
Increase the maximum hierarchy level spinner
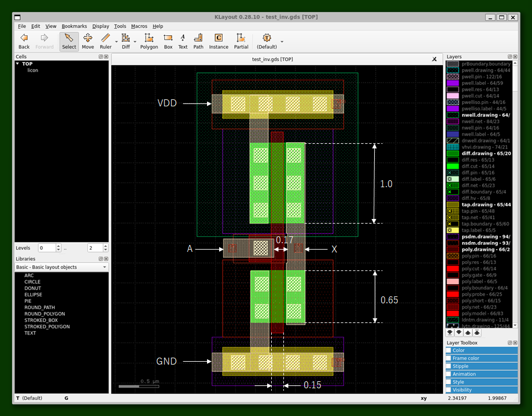point(105,246)
